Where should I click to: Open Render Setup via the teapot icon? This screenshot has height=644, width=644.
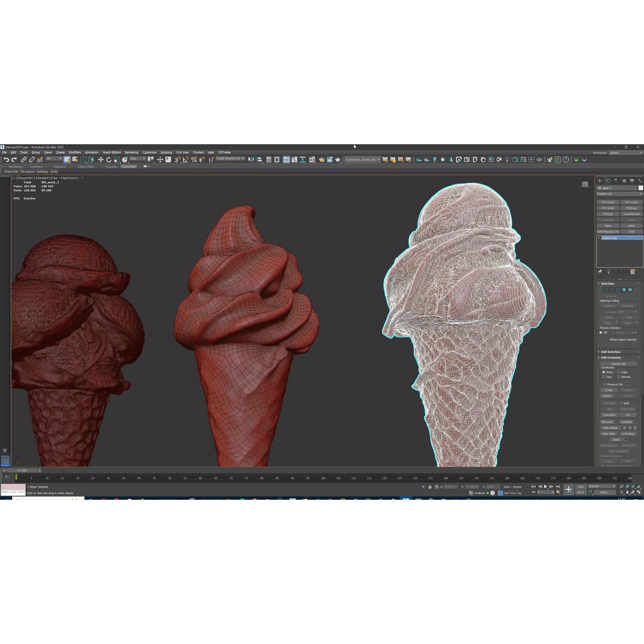322,160
